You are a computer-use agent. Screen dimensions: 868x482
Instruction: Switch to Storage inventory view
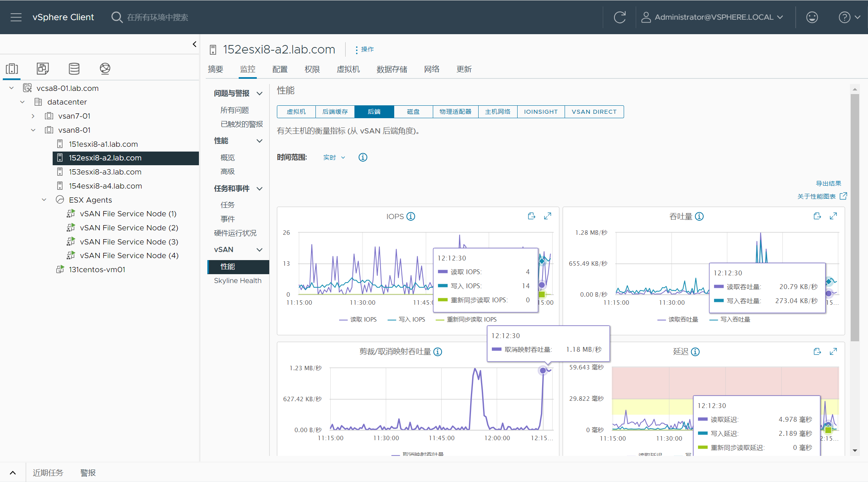(x=74, y=69)
